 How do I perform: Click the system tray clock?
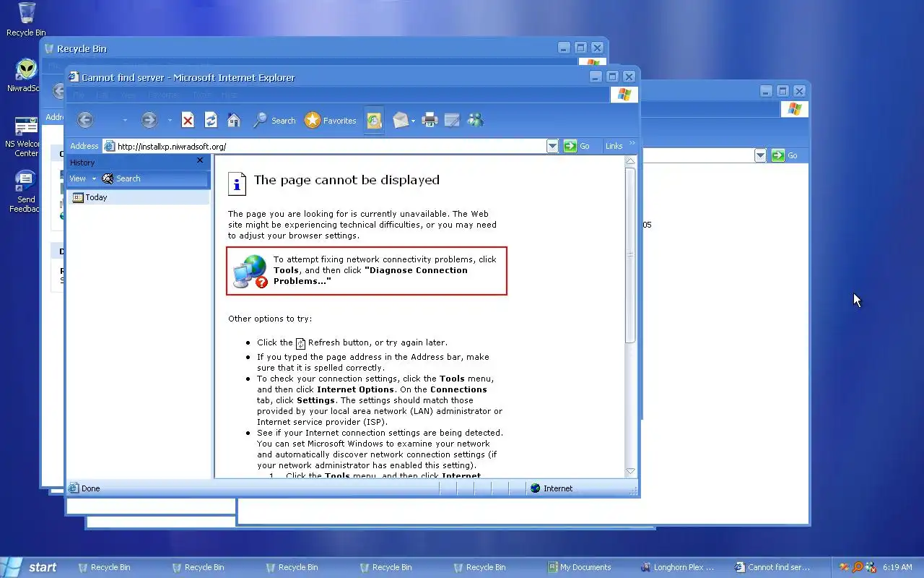pos(897,568)
